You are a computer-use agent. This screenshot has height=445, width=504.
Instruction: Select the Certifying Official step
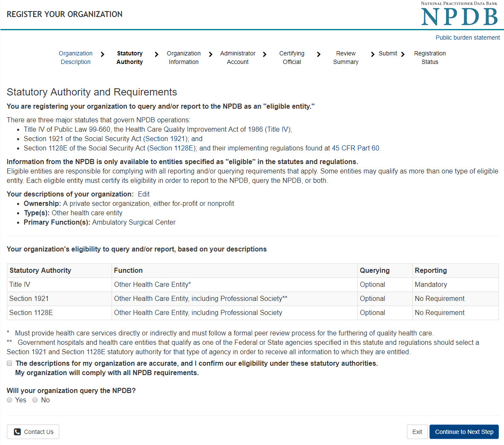click(291, 58)
